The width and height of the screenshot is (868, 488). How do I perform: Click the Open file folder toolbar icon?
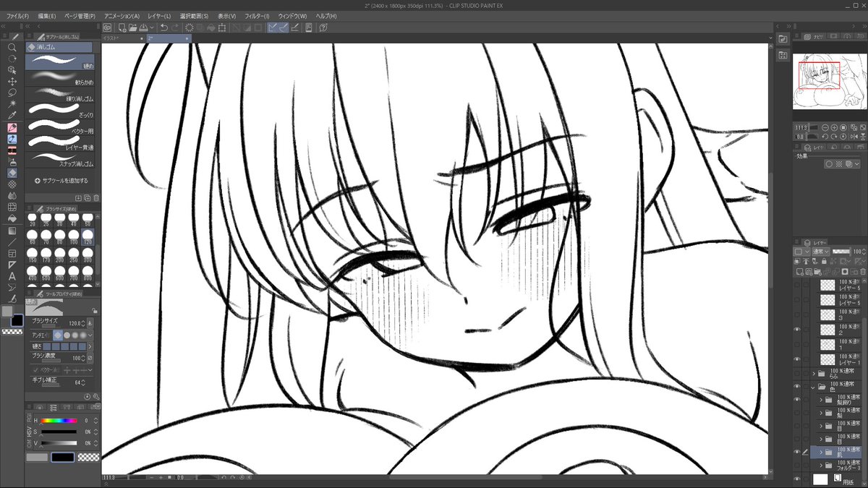tap(133, 27)
